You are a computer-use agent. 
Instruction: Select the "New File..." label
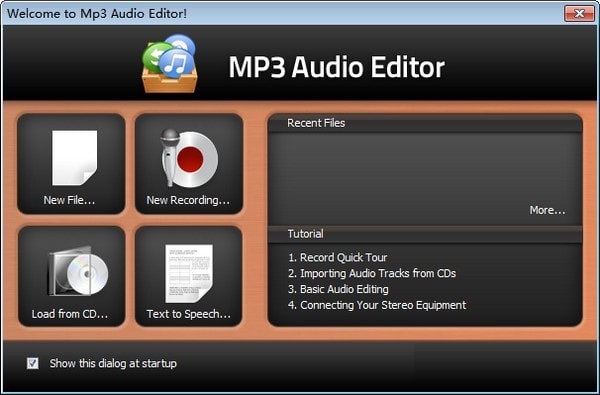pos(69,200)
